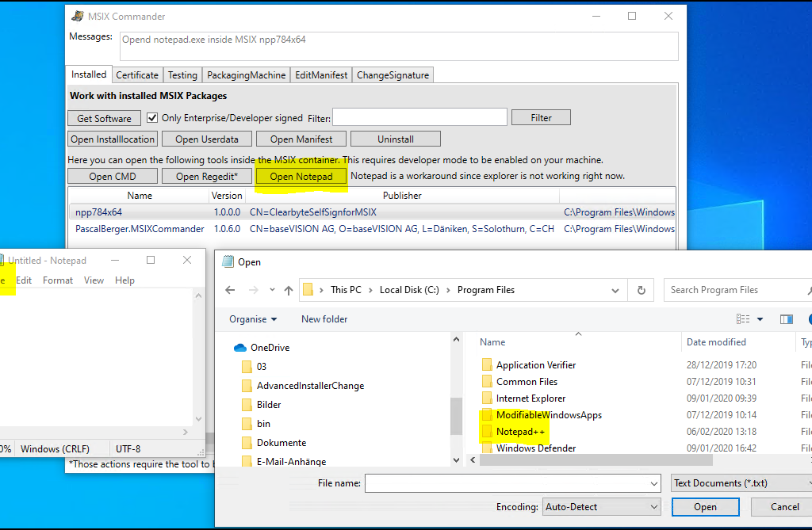Toggle the preview pane icon in Open dialog
The height and width of the screenshot is (530, 812).
tap(786, 318)
